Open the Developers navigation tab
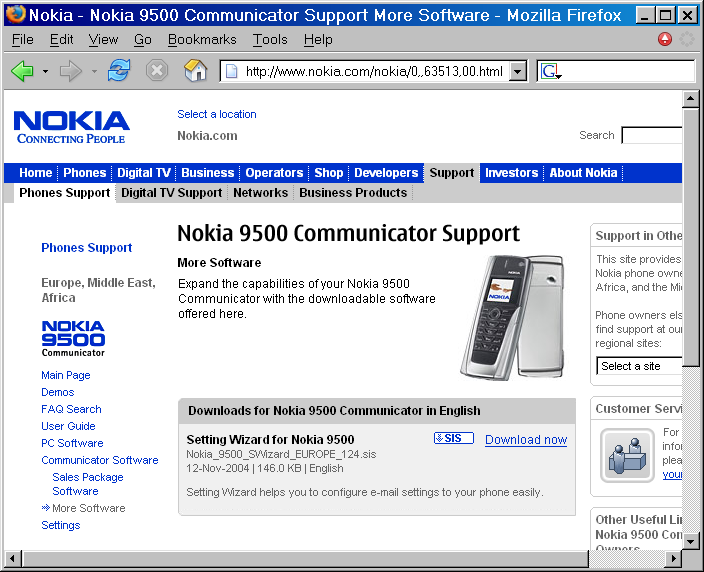Image resolution: width=704 pixels, height=572 pixels. click(386, 173)
